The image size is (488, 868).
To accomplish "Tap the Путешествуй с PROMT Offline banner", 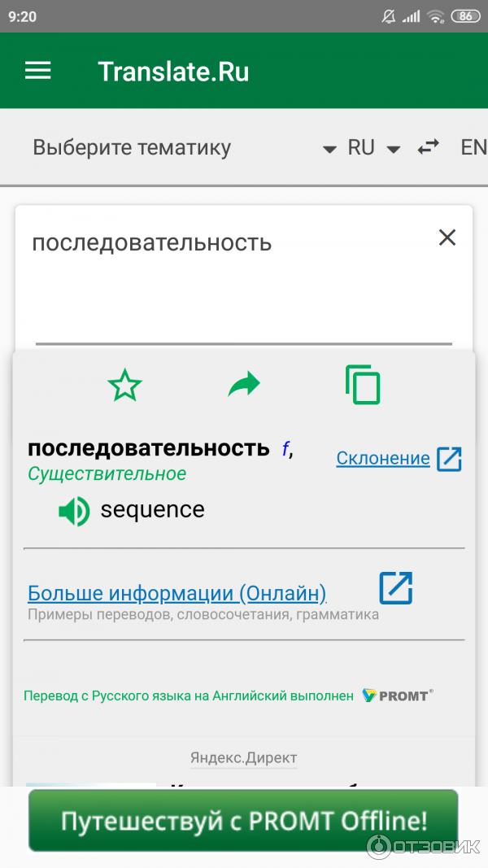I will (x=243, y=820).
